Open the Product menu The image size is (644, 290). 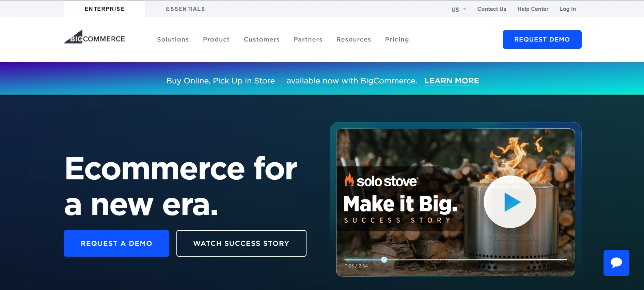[x=216, y=39]
